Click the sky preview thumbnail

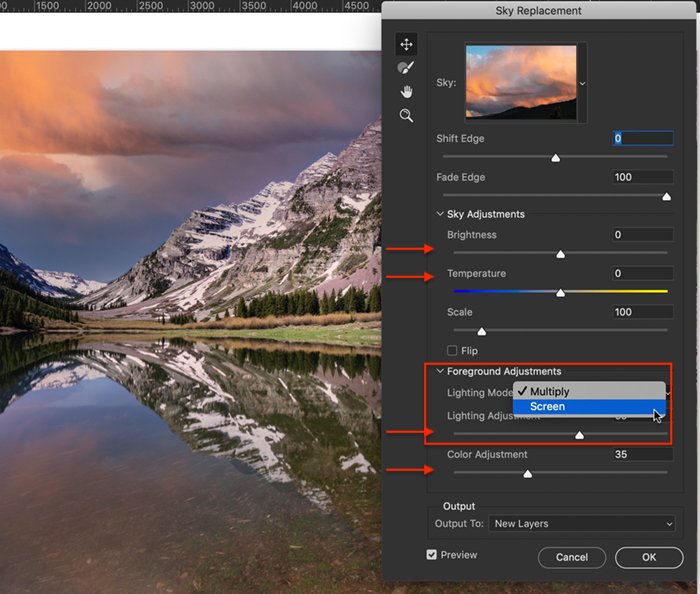(520, 82)
